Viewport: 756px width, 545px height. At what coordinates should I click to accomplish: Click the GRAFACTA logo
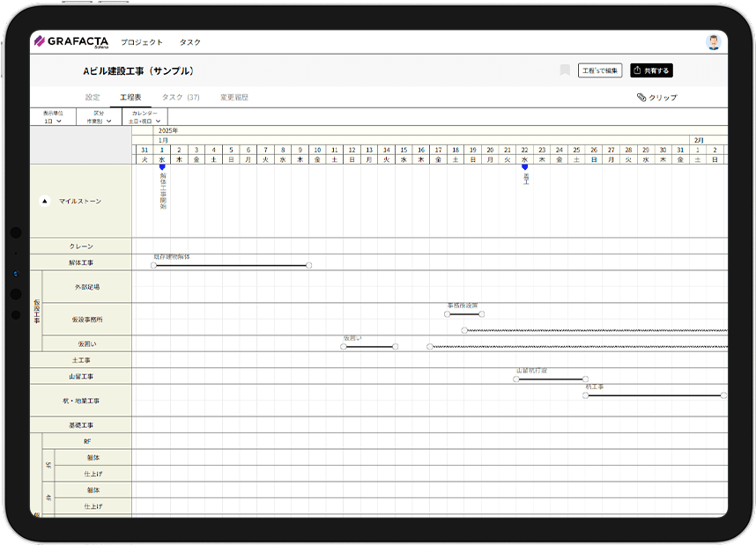click(70, 41)
